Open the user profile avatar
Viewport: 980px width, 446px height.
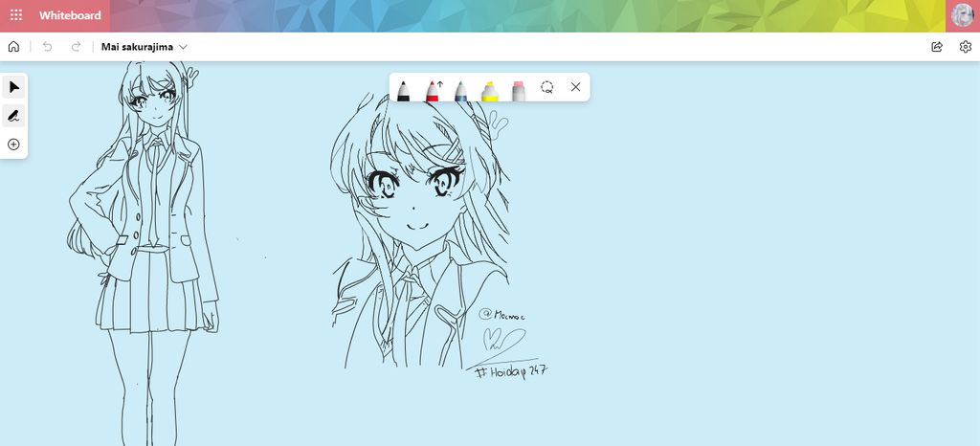click(x=963, y=15)
